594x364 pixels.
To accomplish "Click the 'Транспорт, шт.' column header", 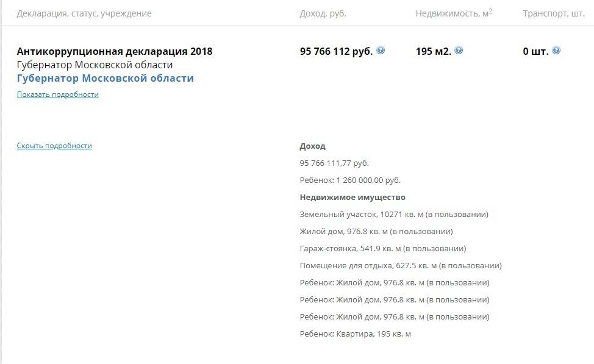I will (553, 13).
